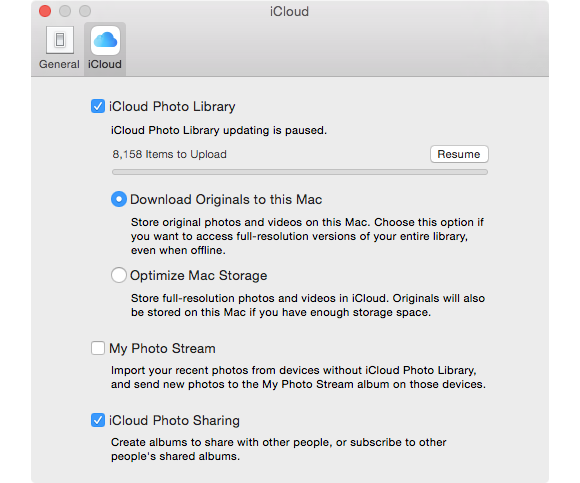Click the 'Optimize Mac Storage' label
The width and height of the screenshot is (580, 483).
coord(199,276)
